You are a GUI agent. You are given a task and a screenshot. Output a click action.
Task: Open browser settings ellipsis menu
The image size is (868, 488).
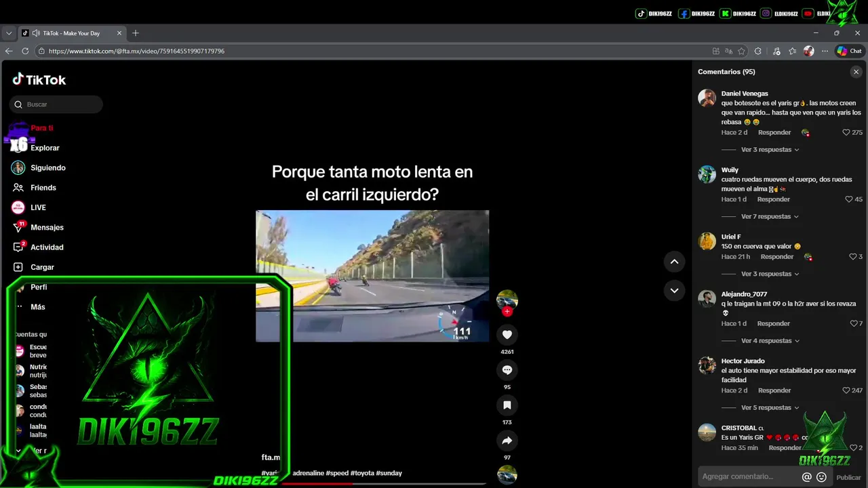825,51
